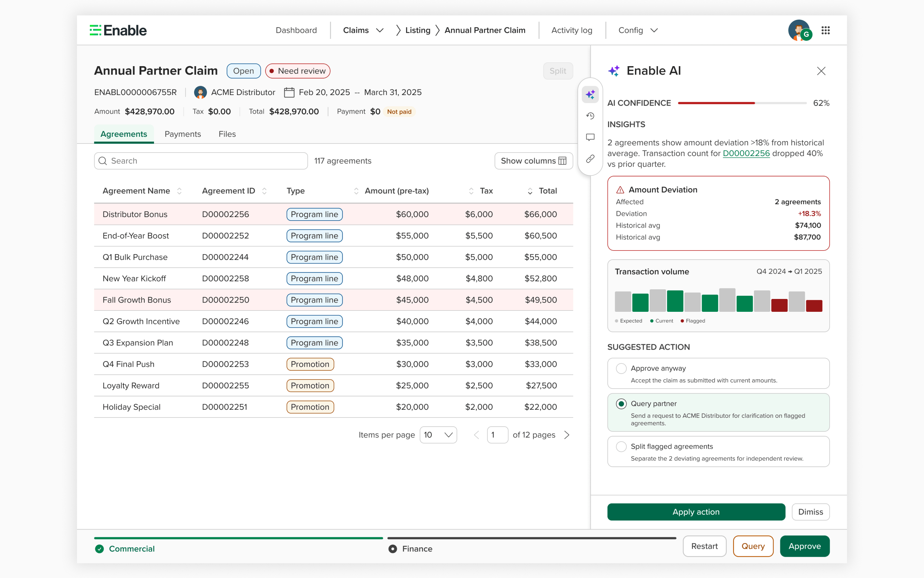Viewport: 924px width, 578px height.
Task: Click the Amount Deviation warning triangle icon
Action: (620, 190)
